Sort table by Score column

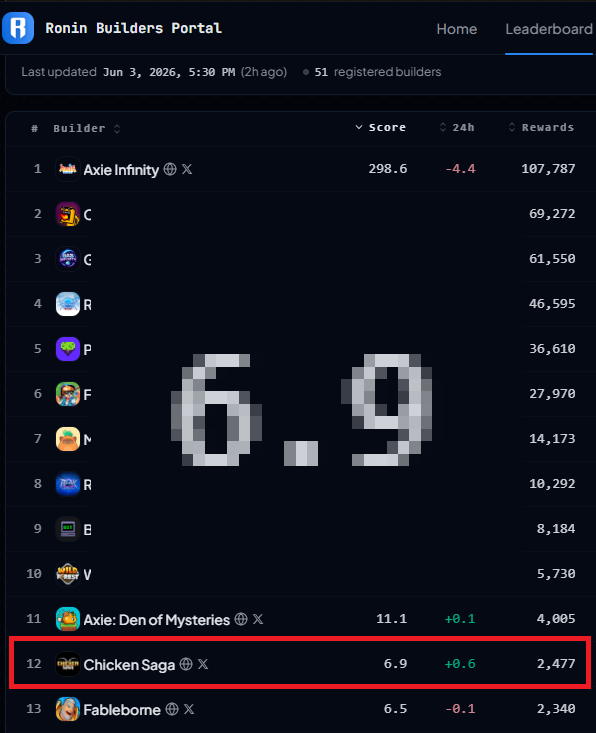coord(381,127)
